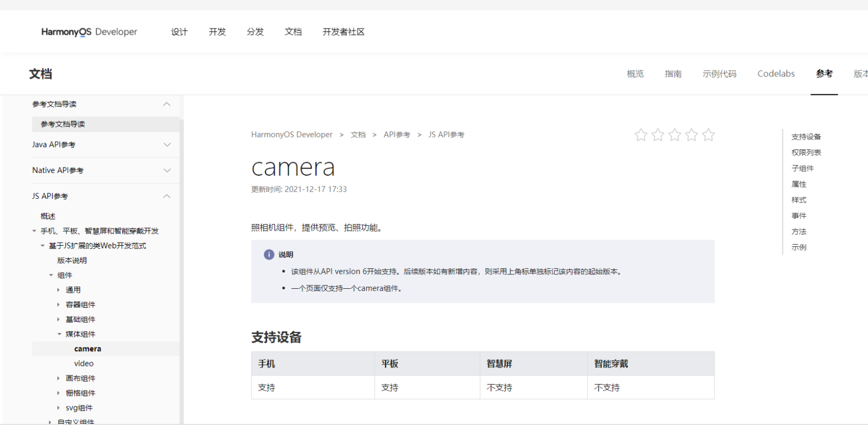This screenshot has height=430, width=868.
Task: Switch to the Codelabs tab
Action: [776, 74]
